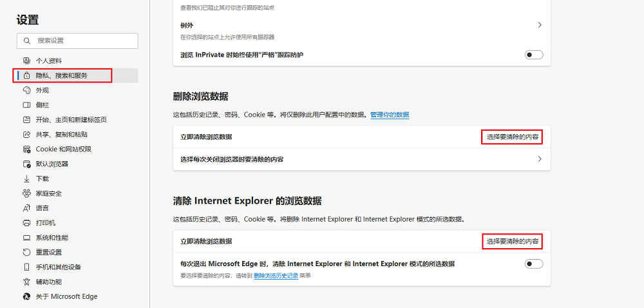Click the 手机和其他设备 phone icon
Image resolution: width=644 pixels, height=308 pixels.
(x=26, y=267)
